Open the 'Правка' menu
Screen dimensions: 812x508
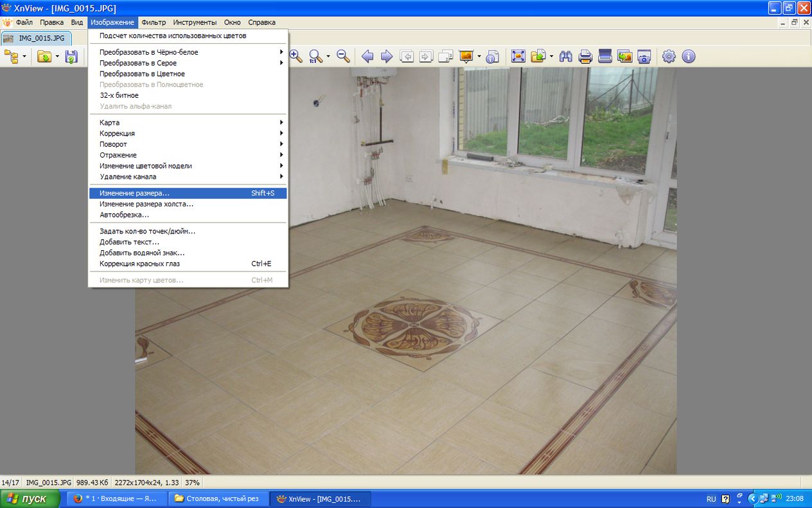coord(51,22)
